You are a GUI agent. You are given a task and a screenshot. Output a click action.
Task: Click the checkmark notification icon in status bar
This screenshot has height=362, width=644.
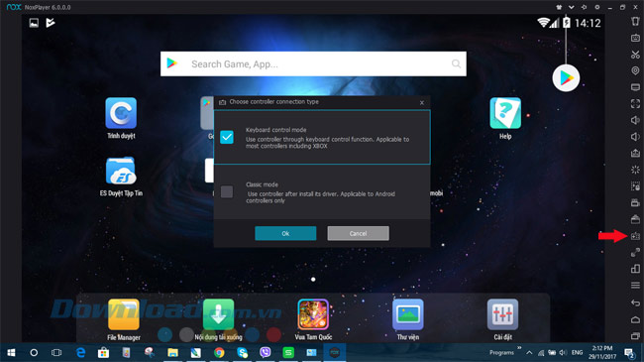(51, 23)
